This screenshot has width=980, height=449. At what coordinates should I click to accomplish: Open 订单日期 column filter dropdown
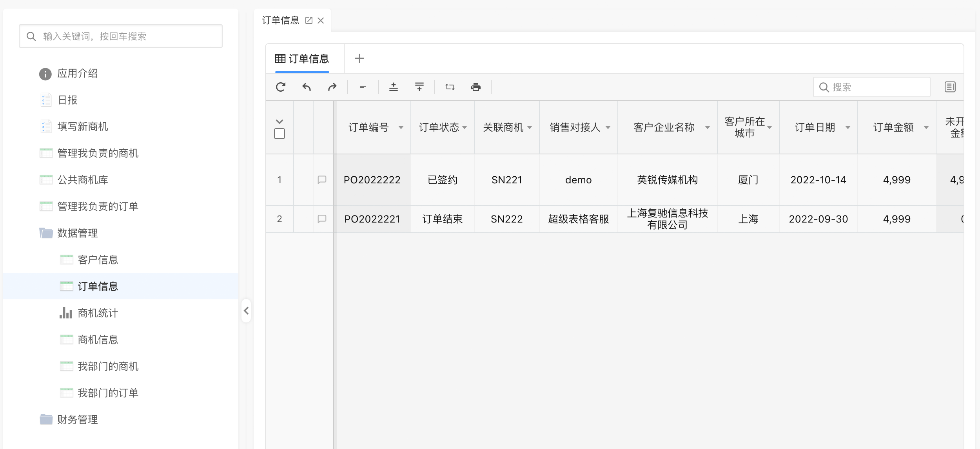pos(848,128)
